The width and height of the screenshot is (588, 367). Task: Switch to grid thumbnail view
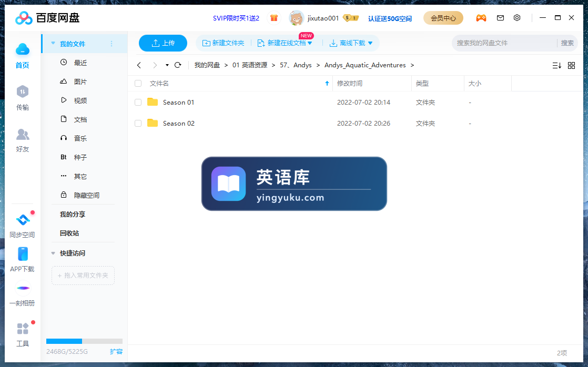tap(571, 66)
